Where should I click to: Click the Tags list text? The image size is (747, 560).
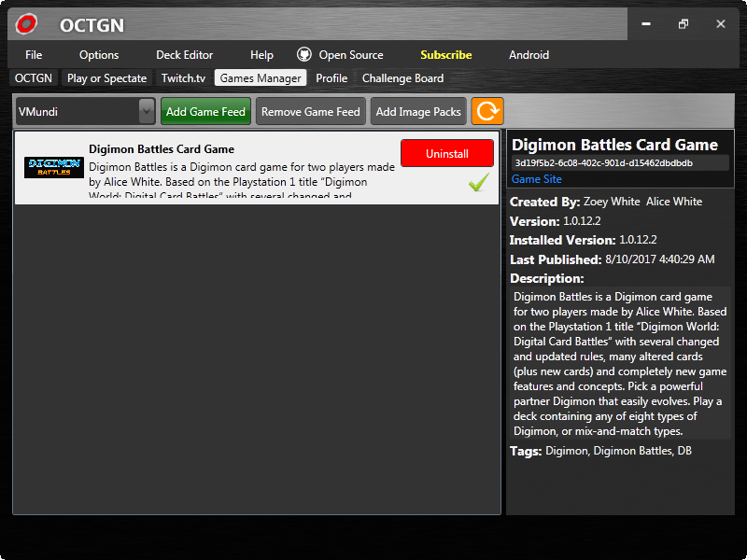click(x=618, y=451)
